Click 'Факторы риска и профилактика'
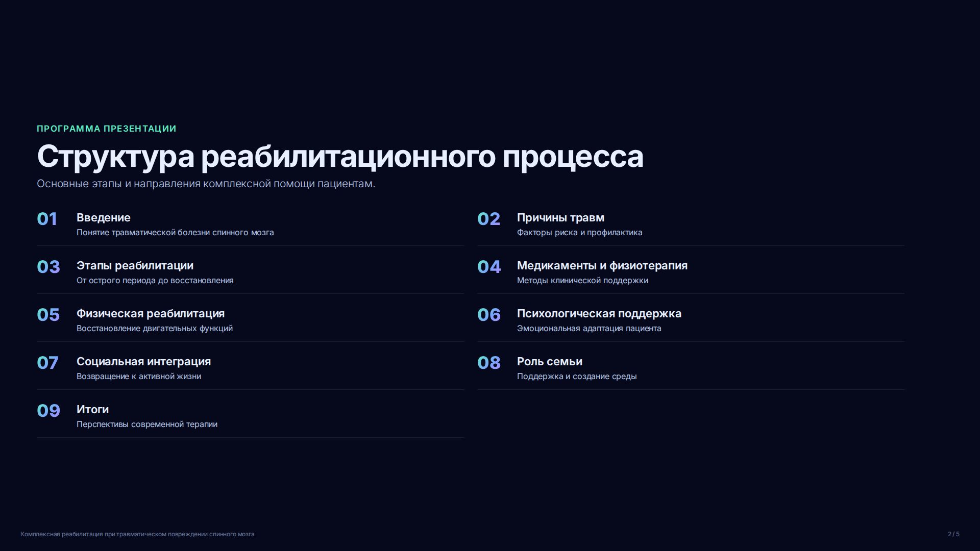This screenshot has width=980, height=551. (579, 233)
